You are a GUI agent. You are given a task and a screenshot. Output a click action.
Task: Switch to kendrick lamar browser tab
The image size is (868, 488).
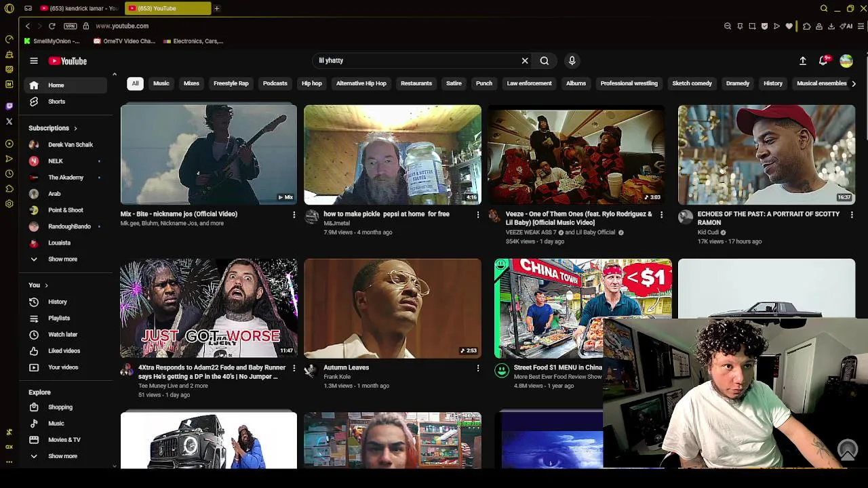pyautogui.click(x=79, y=8)
